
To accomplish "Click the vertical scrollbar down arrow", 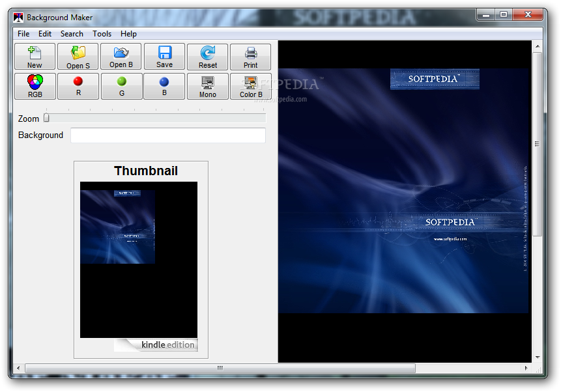I will [x=538, y=357].
